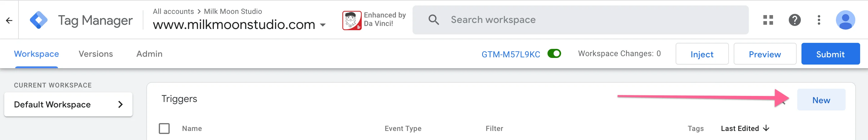Image resolution: width=868 pixels, height=140 pixels.
Task: Open the help question mark icon
Action: pos(794,20)
